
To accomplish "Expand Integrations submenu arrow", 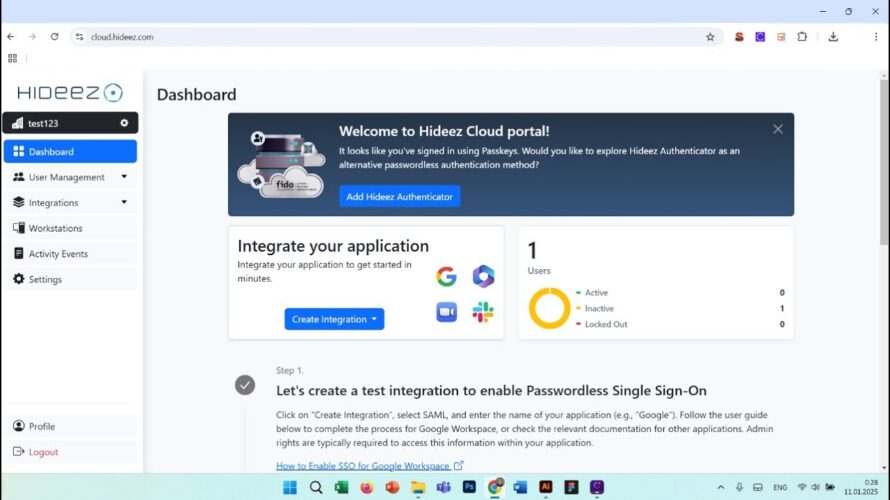I will pos(124,203).
